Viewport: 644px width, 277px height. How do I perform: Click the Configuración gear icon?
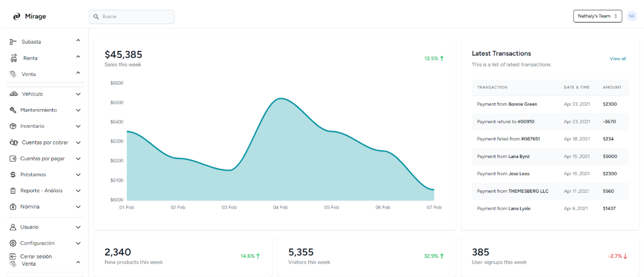(x=13, y=243)
